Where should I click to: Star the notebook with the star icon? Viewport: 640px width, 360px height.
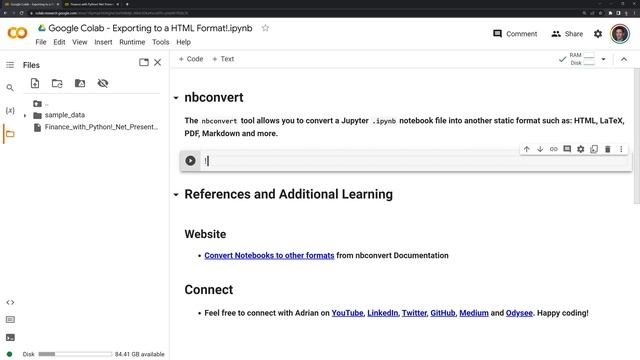click(x=265, y=28)
